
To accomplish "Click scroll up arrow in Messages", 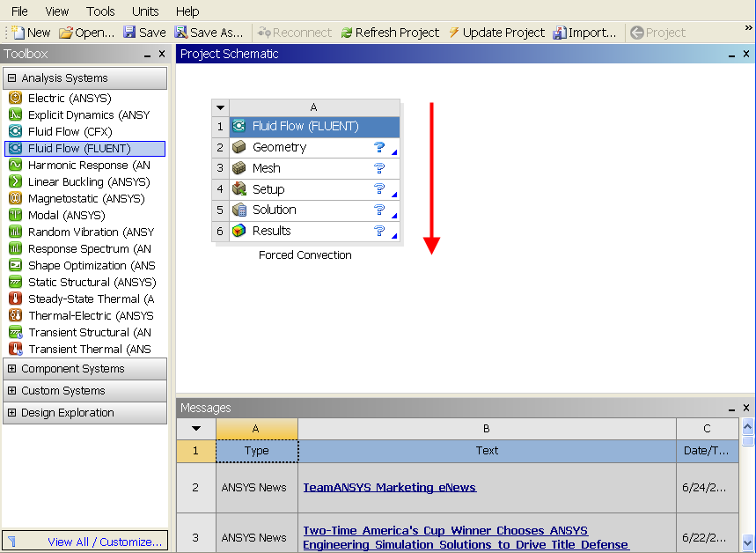I will [748, 426].
